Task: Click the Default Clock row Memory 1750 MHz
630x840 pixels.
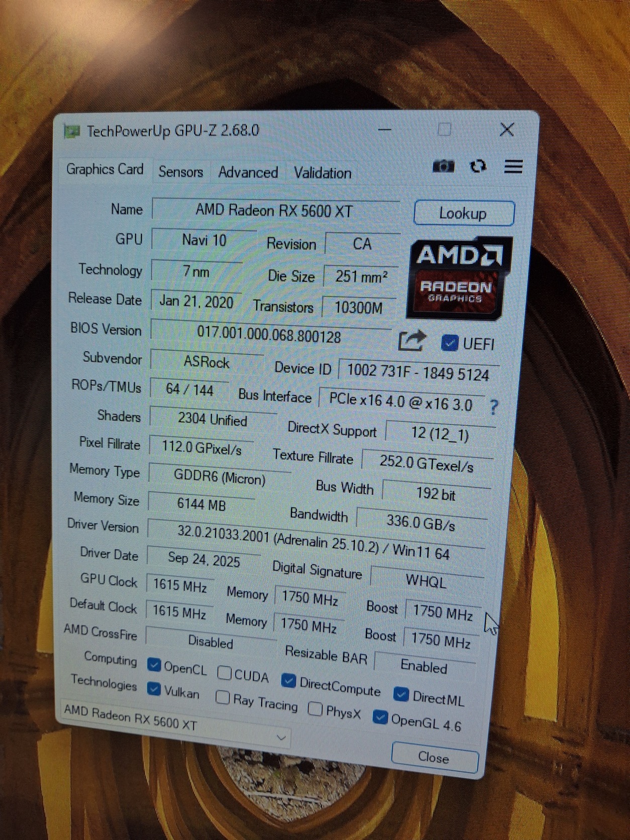Action: (x=308, y=626)
